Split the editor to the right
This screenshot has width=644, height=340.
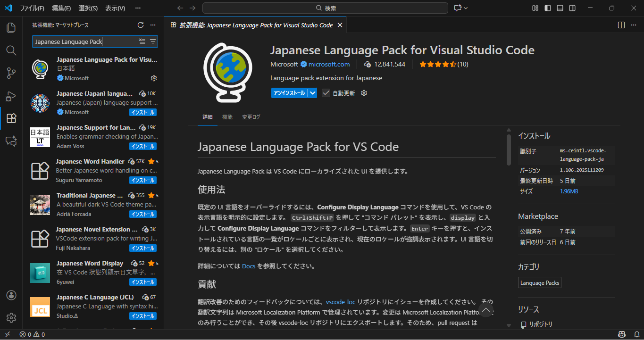click(x=621, y=25)
